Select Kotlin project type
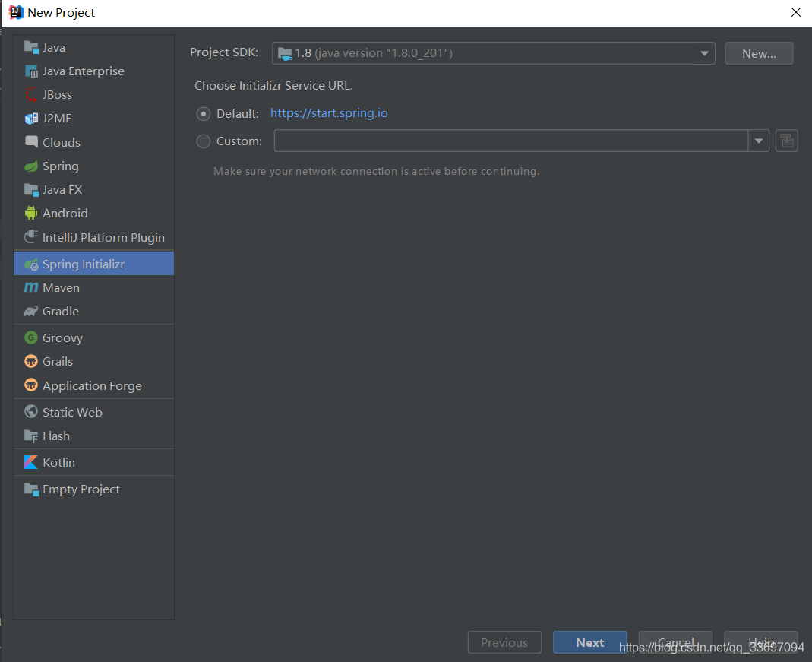Screen dimensions: 812x662 [x=93, y=463]
